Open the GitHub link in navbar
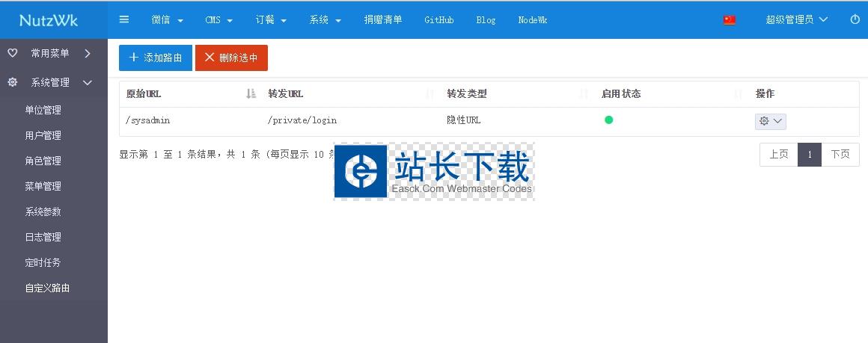 (438, 20)
